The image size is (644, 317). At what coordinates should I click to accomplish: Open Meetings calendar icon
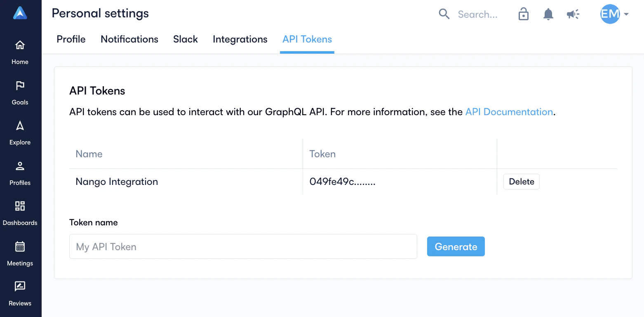point(20,246)
